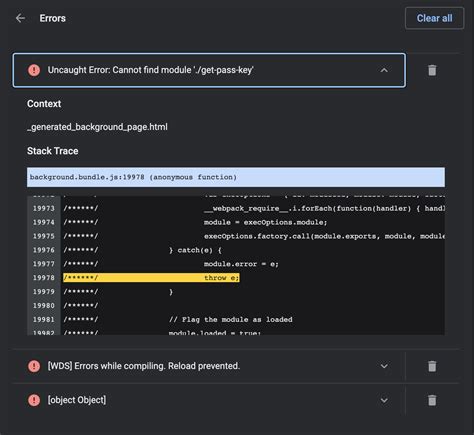Select the background.bundle.js:19978 stack trace entry
Screen dimensions: 474x435
(x=236, y=177)
